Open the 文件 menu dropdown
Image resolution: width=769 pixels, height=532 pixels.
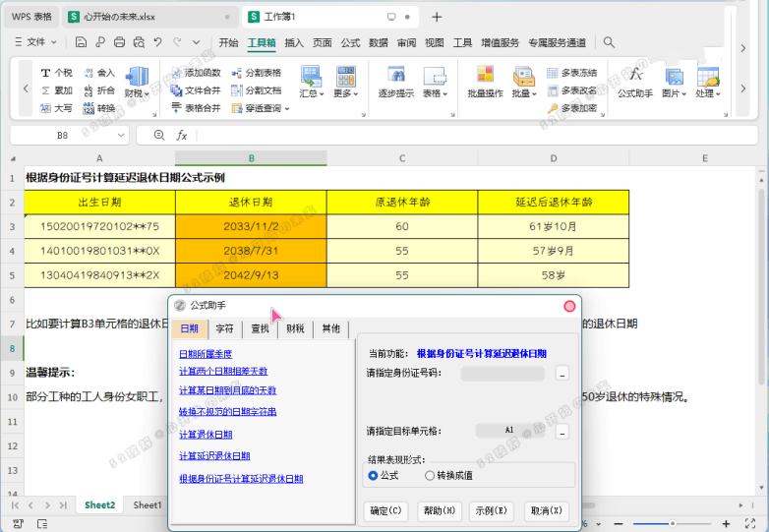point(35,42)
